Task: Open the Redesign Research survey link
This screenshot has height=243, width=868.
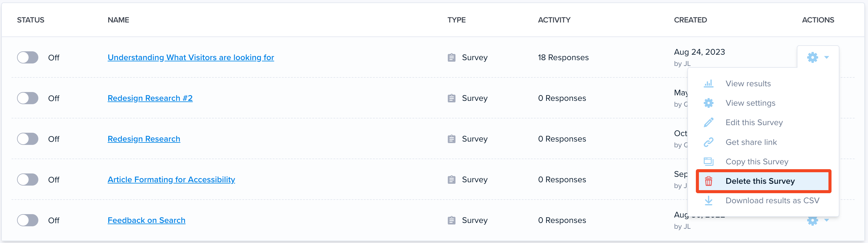Action: tap(144, 139)
